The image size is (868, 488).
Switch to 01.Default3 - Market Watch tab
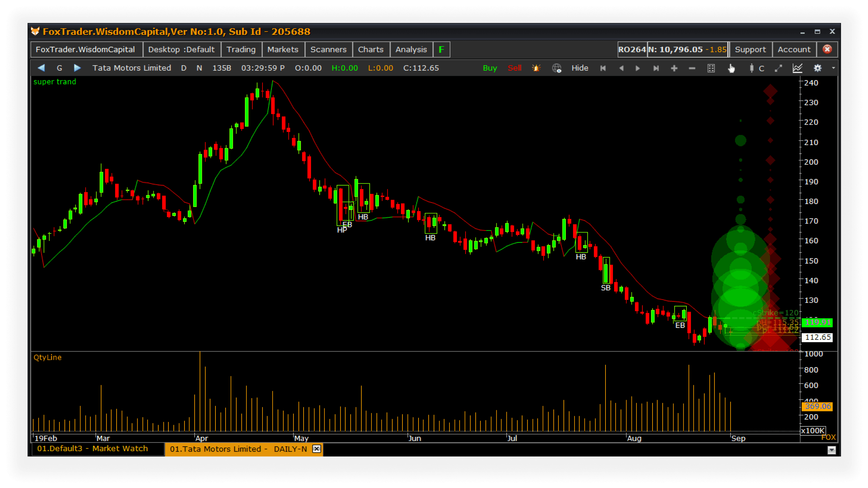click(92, 449)
